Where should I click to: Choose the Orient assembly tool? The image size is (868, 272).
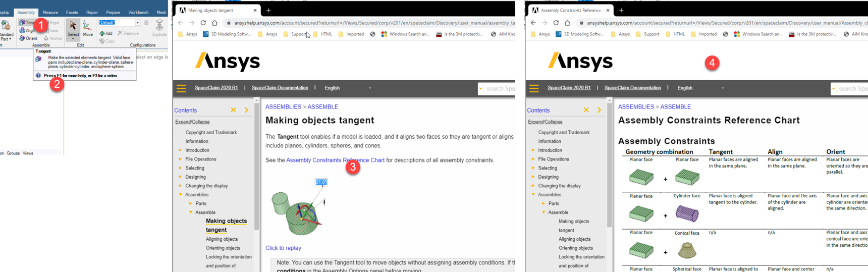click(28, 38)
